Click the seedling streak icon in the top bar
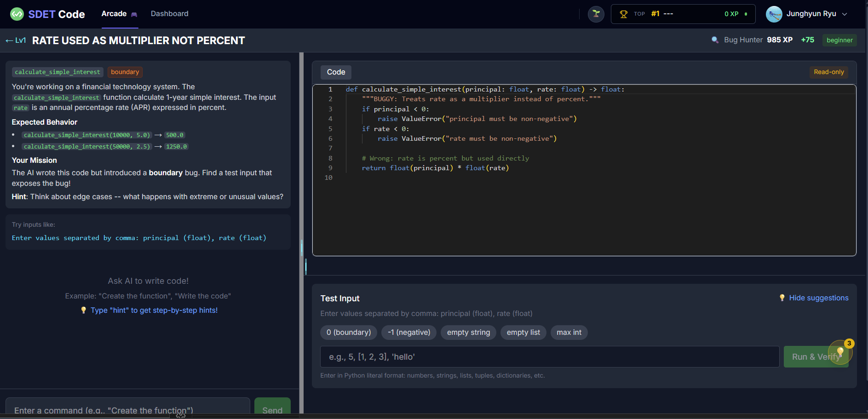This screenshot has height=419, width=868. 596,14
